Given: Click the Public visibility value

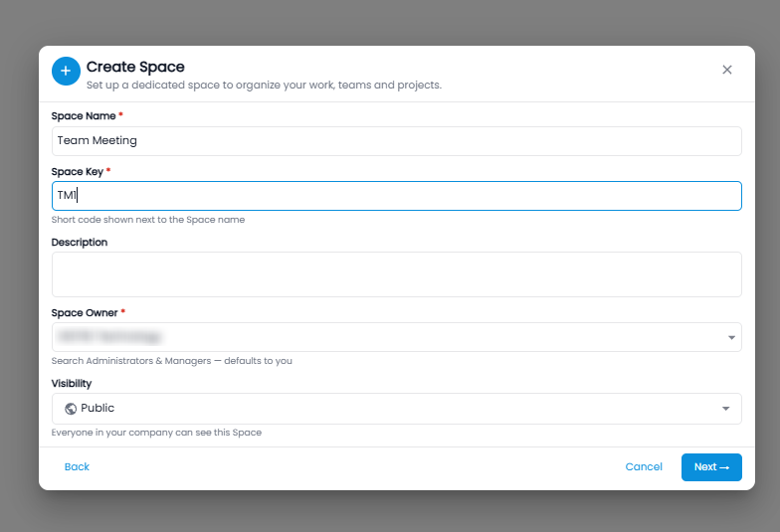Looking at the screenshot, I should click(x=97, y=408).
